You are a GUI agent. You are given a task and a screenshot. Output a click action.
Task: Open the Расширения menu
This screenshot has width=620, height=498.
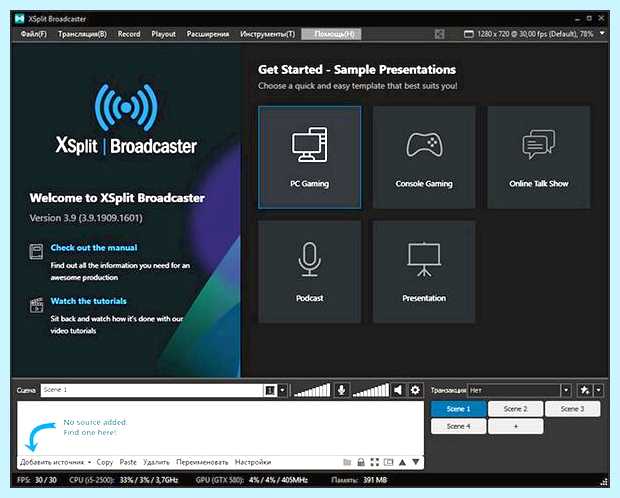208,34
